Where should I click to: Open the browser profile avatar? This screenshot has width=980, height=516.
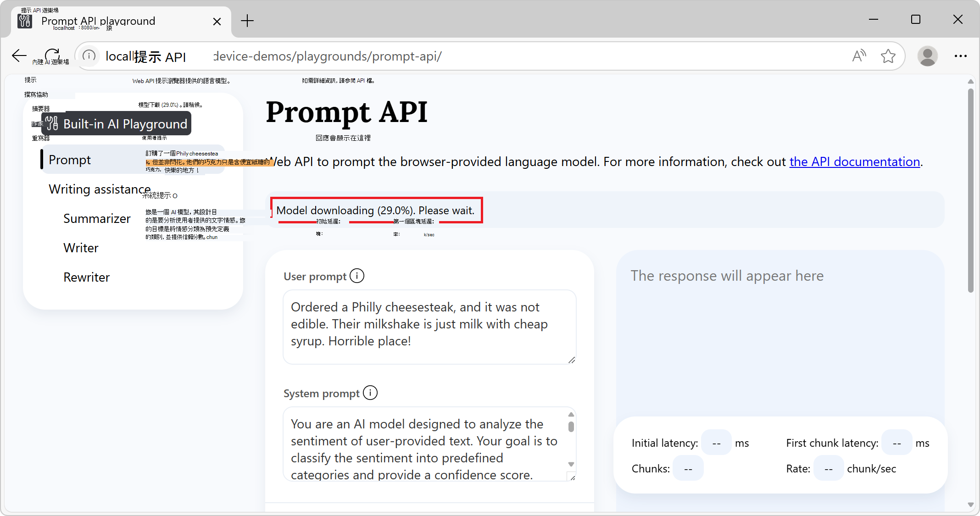coord(927,56)
